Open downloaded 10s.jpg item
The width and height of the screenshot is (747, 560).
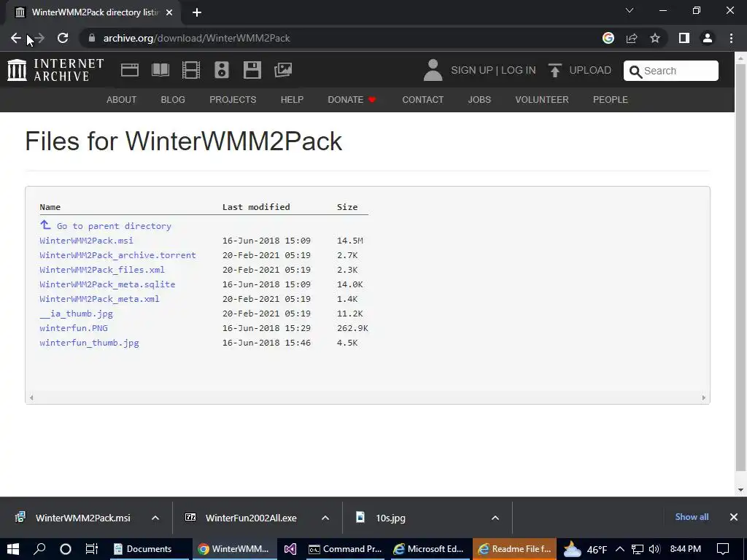point(381,518)
